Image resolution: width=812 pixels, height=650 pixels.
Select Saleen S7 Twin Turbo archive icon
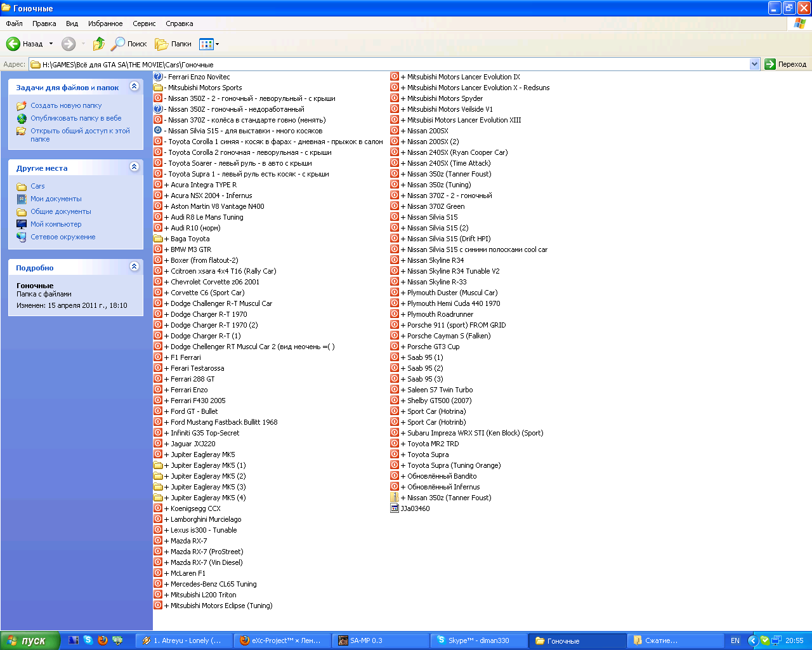point(395,390)
